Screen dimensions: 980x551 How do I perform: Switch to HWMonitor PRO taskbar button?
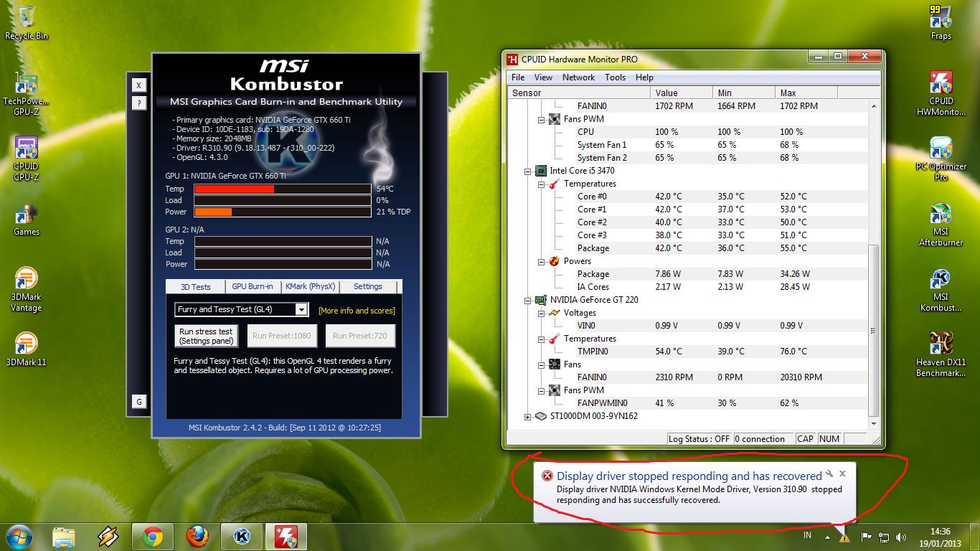point(286,537)
